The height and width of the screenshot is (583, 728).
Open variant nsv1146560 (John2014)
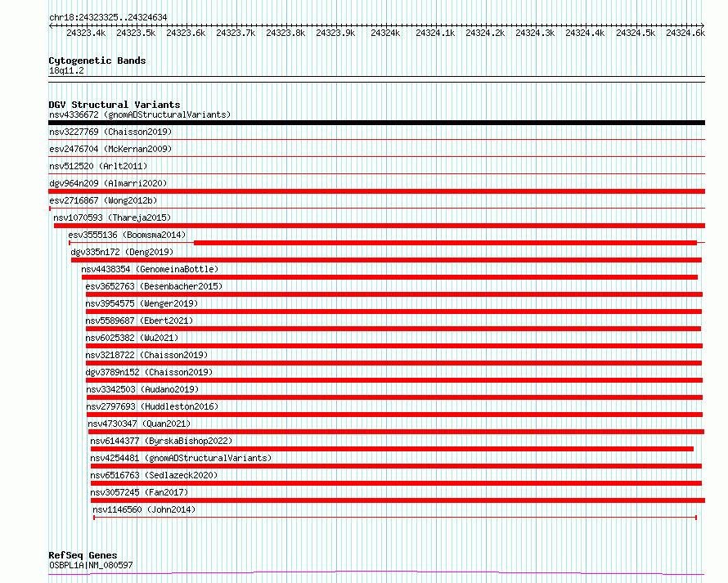click(144, 509)
